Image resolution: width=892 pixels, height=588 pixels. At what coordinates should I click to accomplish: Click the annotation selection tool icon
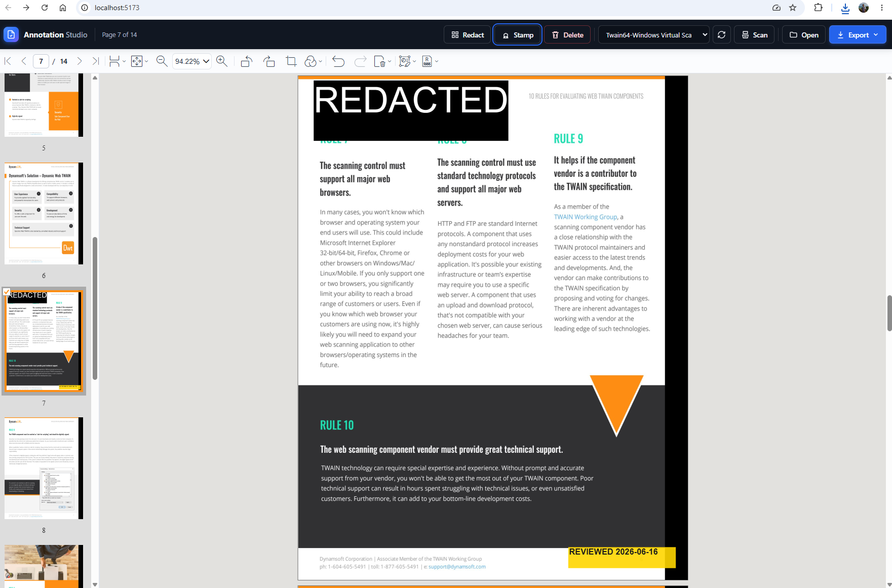(x=404, y=61)
